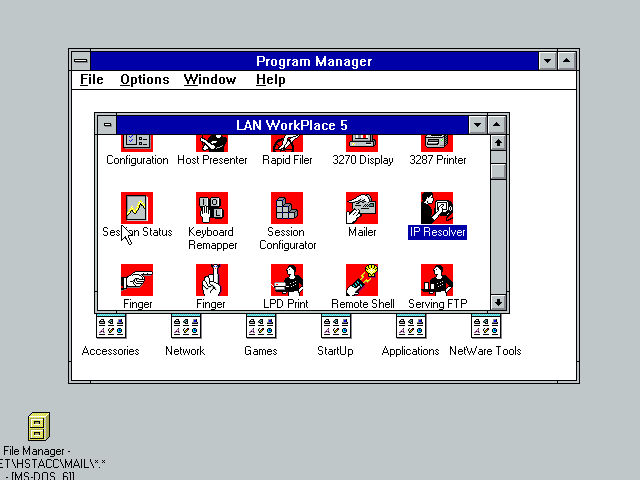The width and height of the screenshot is (640, 480).
Task: Open the Help menu
Action: [x=270, y=79]
